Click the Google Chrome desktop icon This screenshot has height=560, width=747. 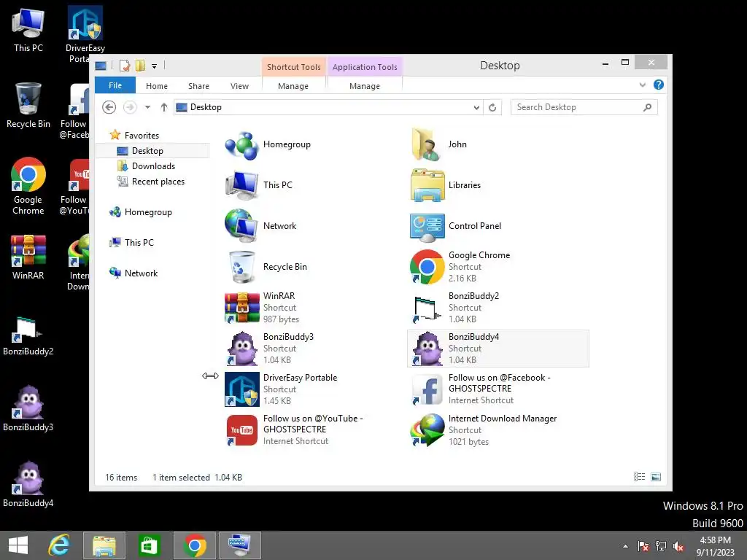[x=28, y=186]
